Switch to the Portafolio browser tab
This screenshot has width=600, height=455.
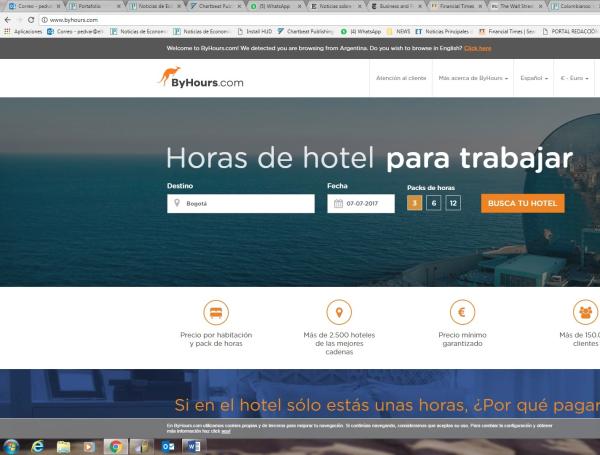[x=95, y=6]
